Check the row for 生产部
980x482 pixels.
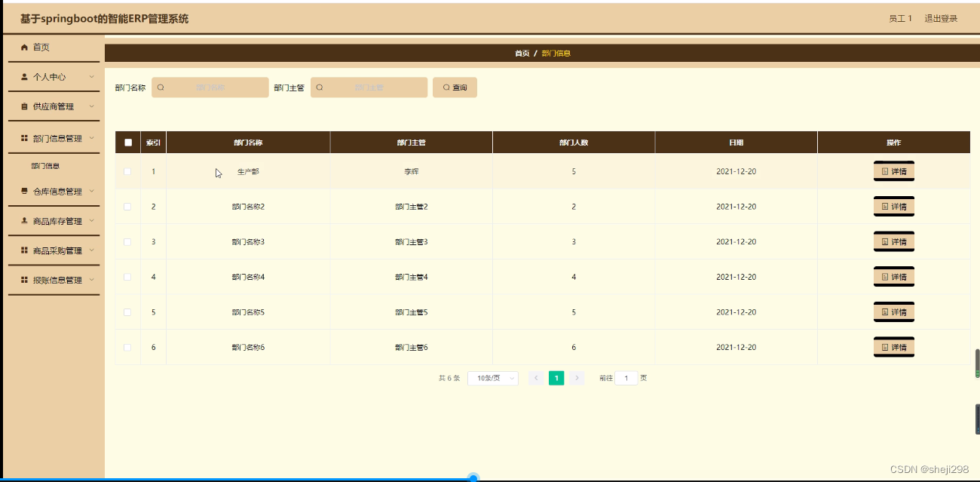pos(127,171)
